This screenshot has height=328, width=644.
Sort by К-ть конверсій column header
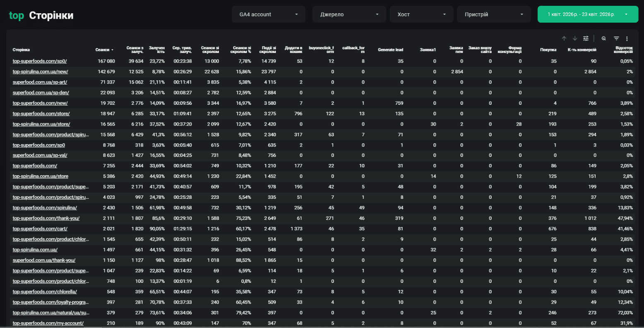click(582, 50)
